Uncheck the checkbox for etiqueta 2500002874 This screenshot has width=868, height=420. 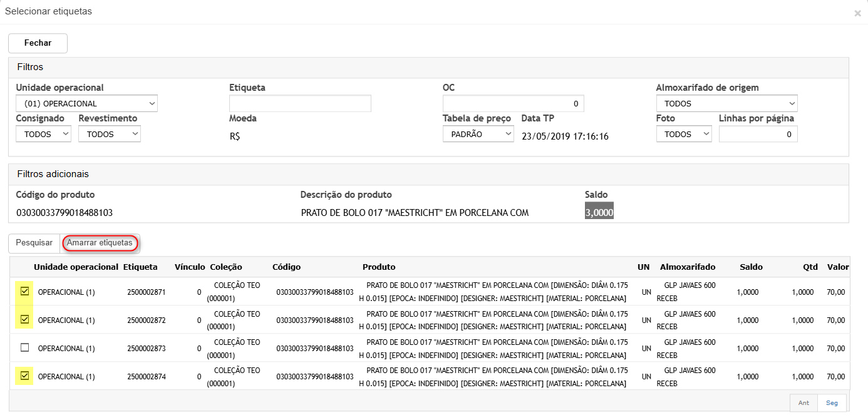pyautogui.click(x=25, y=376)
